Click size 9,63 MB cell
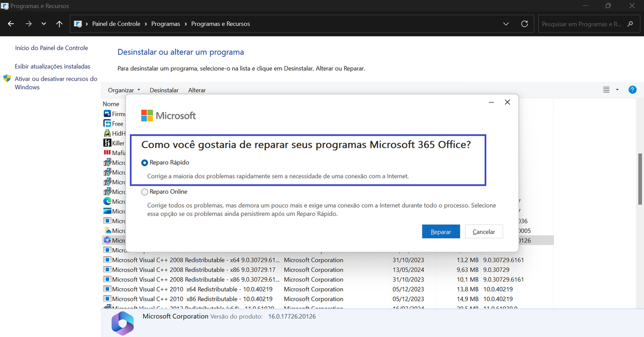The height and width of the screenshot is (337, 644). [x=467, y=270]
